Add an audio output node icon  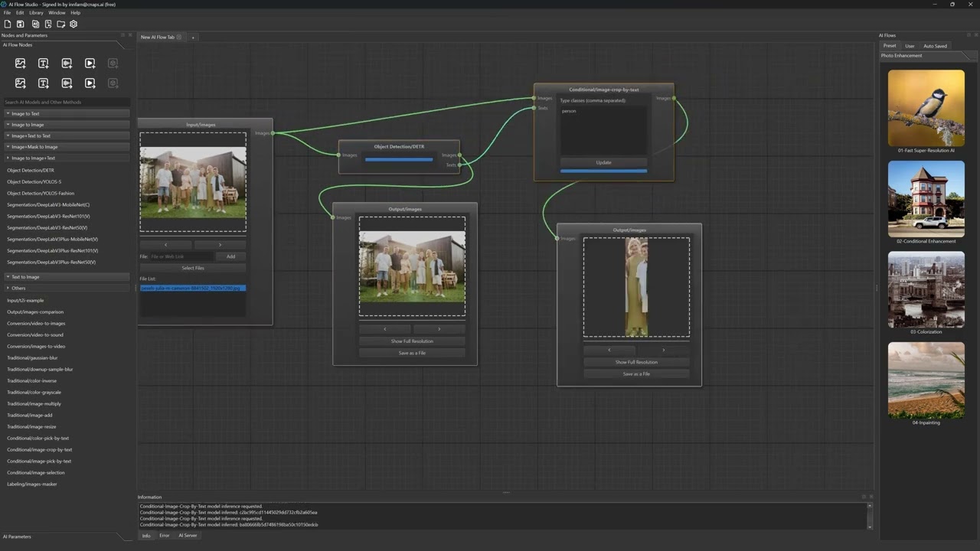67,83
